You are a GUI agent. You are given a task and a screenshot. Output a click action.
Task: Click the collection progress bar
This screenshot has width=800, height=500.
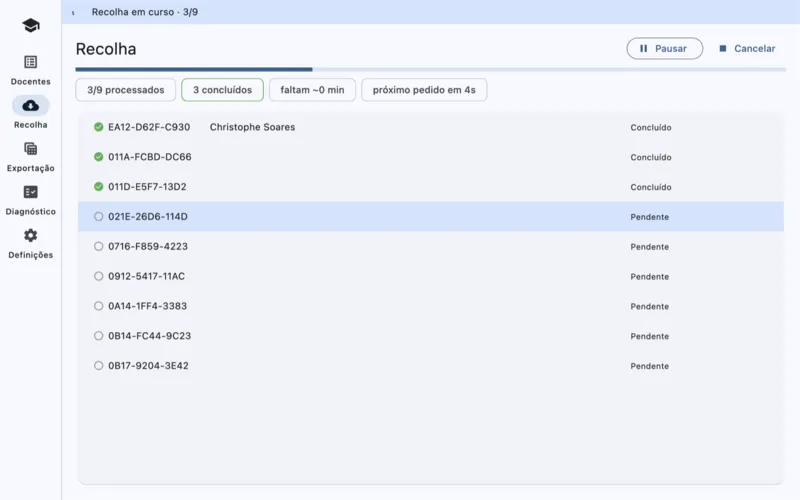point(431,69)
